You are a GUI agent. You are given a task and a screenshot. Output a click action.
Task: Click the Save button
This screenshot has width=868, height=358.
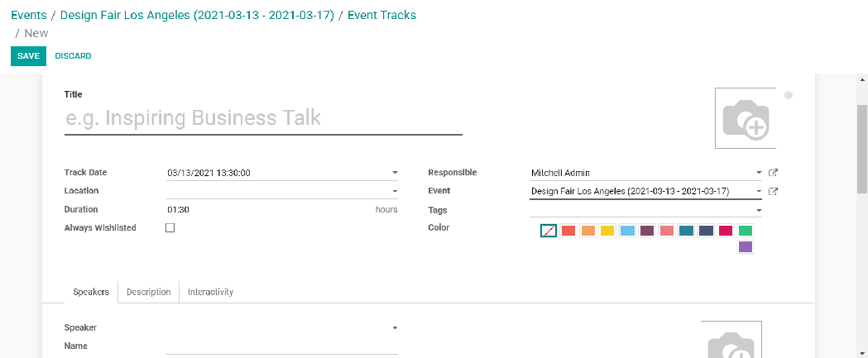(x=28, y=56)
